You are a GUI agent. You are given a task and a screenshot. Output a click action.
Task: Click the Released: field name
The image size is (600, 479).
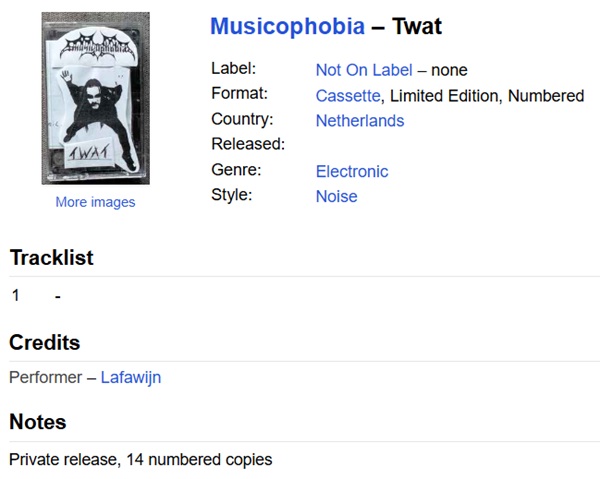248,144
